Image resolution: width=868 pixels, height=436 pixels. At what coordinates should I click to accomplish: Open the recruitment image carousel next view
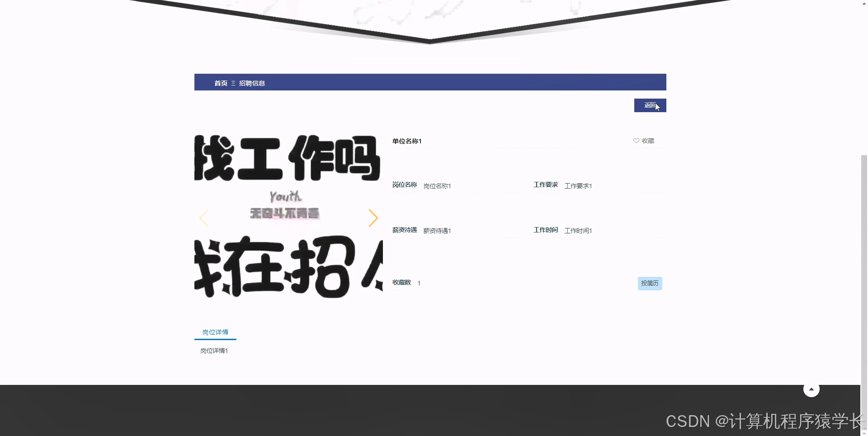[x=373, y=218]
